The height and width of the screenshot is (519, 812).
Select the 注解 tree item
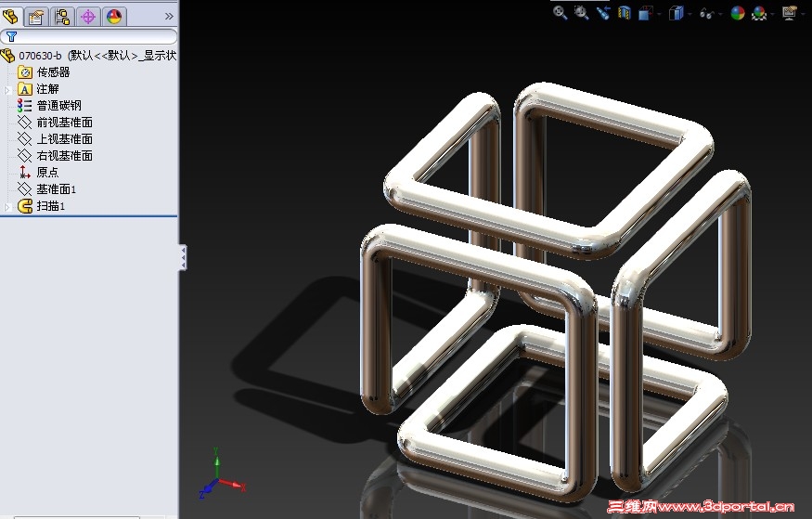coord(39,89)
